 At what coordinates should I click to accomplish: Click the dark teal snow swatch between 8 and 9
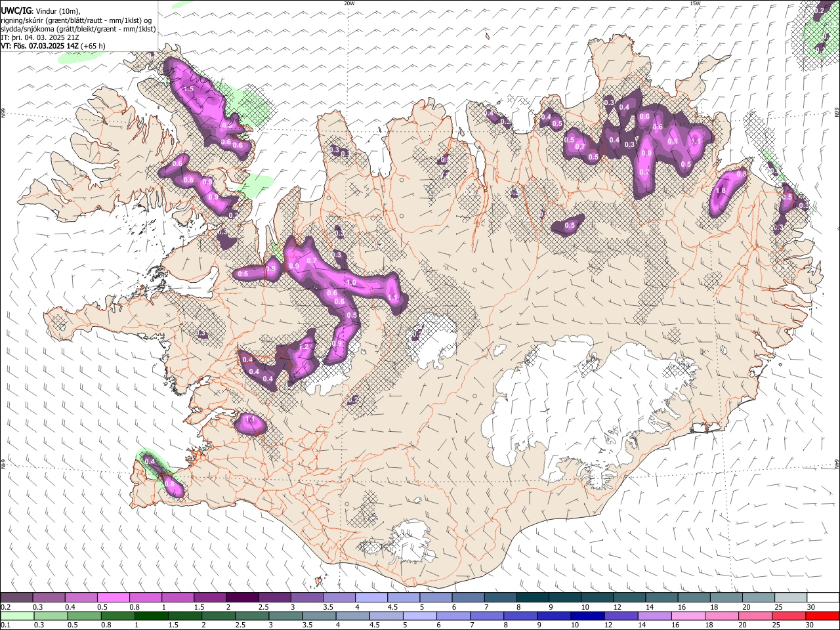coord(532,597)
